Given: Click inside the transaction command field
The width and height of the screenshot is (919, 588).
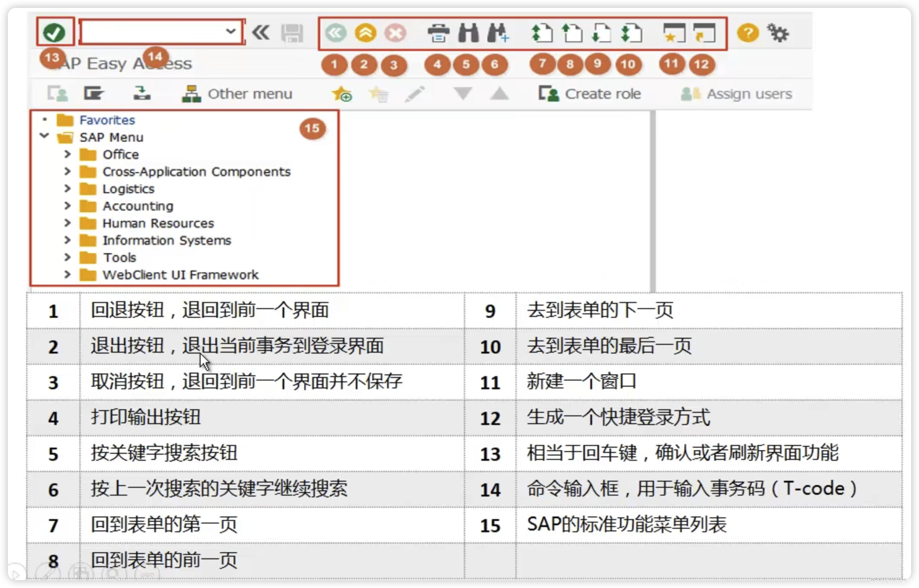Looking at the screenshot, I should point(153,32).
